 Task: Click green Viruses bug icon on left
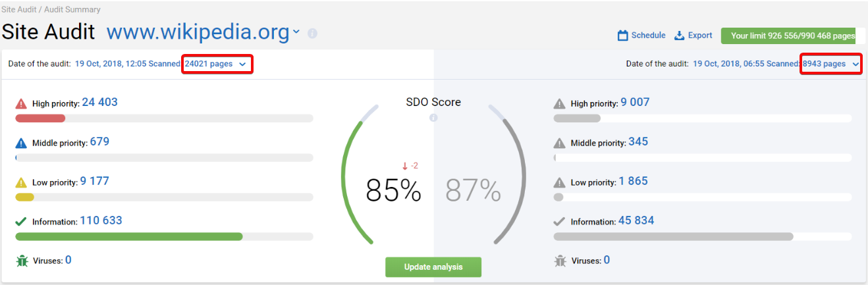click(22, 261)
